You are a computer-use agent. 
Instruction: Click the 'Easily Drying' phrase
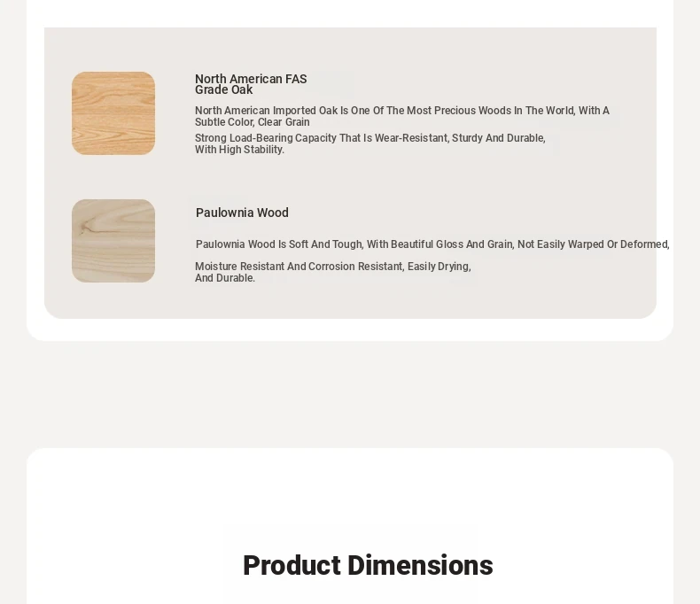pyautogui.click(x=439, y=267)
